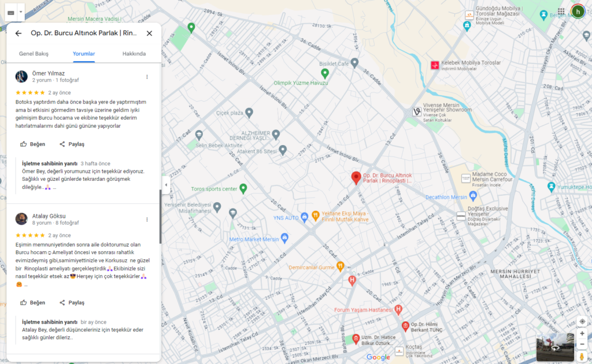Click the red pin for Op. Dr. Burcu Altınok Parlak
The height and width of the screenshot is (364, 592).
pyautogui.click(x=356, y=177)
